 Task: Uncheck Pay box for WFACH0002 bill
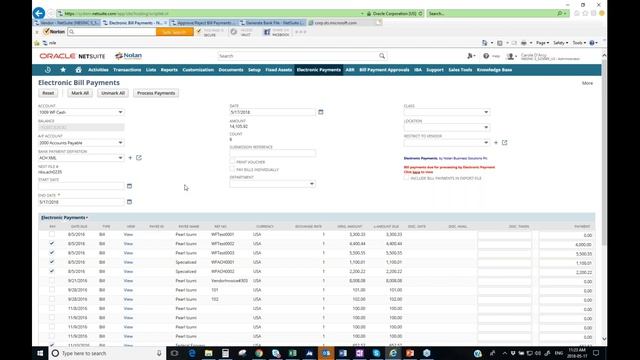point(52,271)
